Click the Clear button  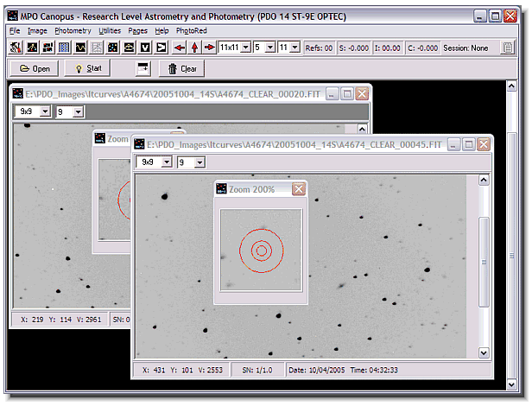[x=182, y=69]
